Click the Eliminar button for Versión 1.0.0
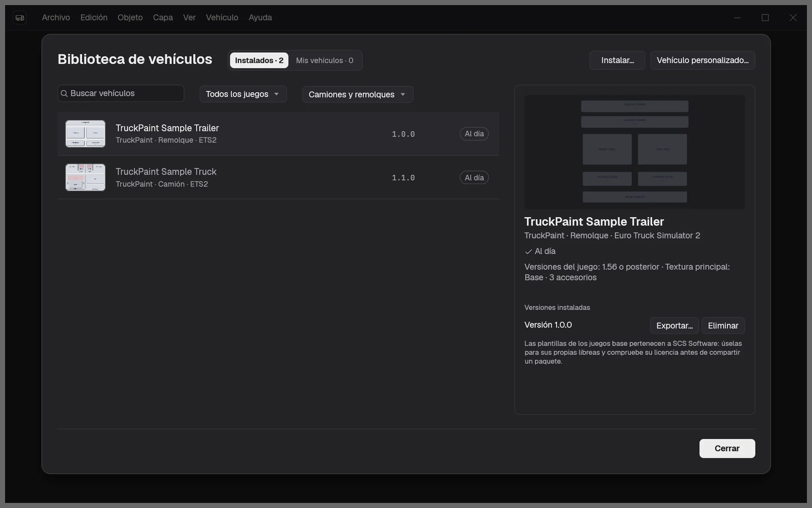 (x=723, y=326)
